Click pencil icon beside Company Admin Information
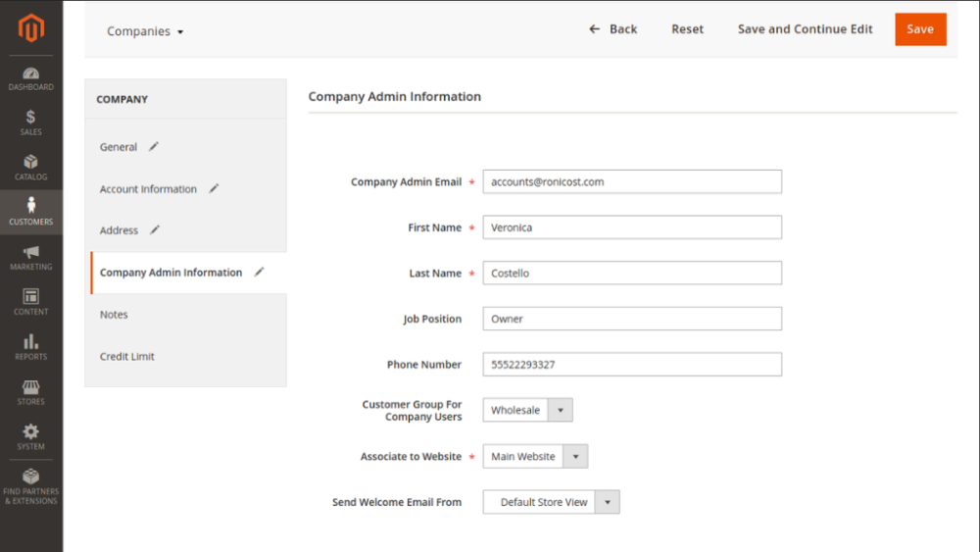The width and height of the screenshot is (980, 552). [x=259, y=272]
